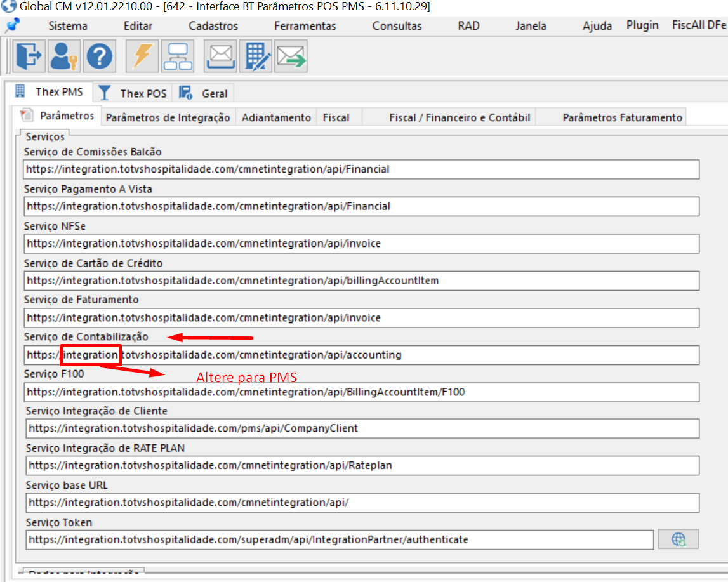
Task: Open the Sistema menu
Action: [x=67, y=26]
